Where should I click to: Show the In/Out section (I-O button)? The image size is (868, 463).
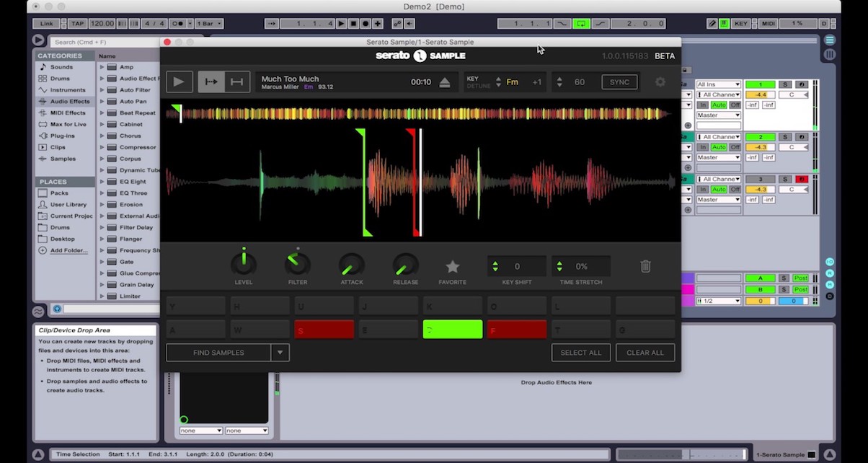[830, 262]
